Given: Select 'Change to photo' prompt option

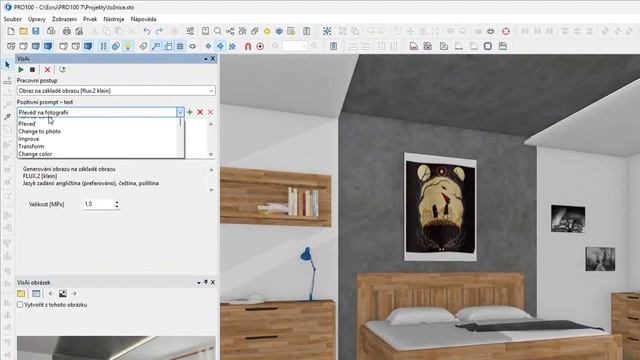Looking at the screenshot, I should (40, 131).
